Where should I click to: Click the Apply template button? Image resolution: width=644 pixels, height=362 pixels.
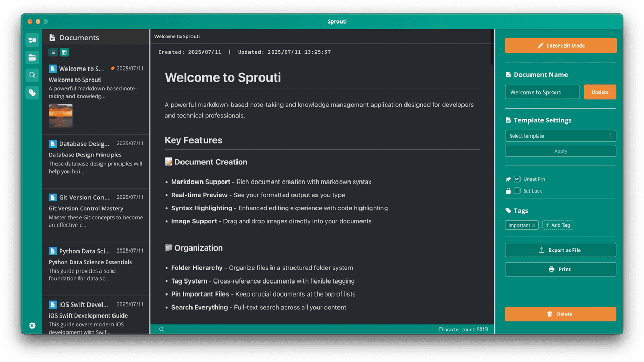[x=561, y=151]
